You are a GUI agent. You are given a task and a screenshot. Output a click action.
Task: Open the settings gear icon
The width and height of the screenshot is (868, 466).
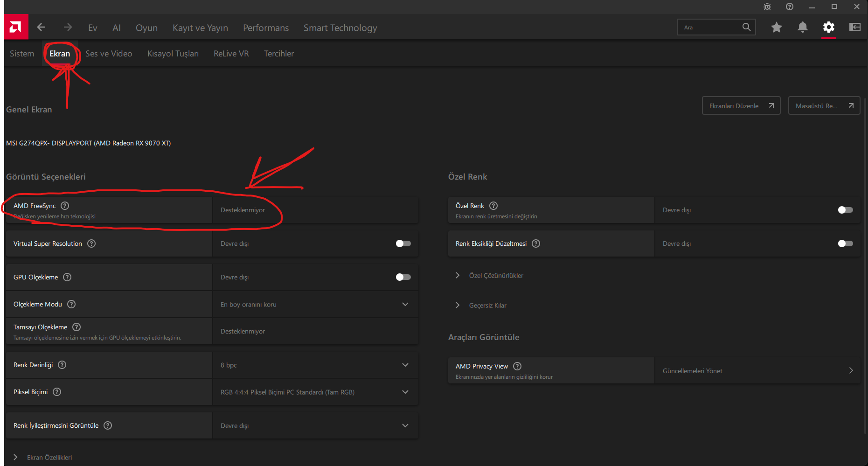pos(828,28)
